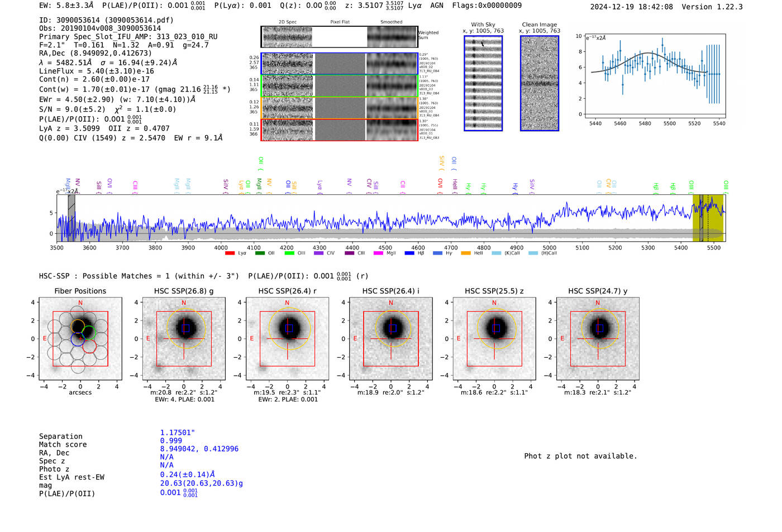This screenshot has width=782, height=532.
Task: Select the blue-framed 2D spectrum row
Action: (339, 64)
